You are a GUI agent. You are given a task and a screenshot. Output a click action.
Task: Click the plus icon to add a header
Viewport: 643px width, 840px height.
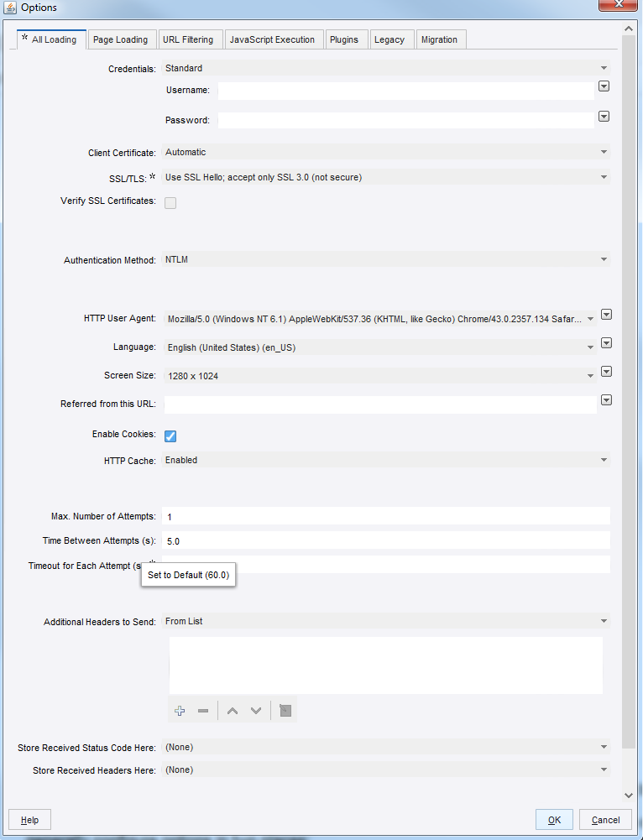pyautogui.click(x=180, y=711)
